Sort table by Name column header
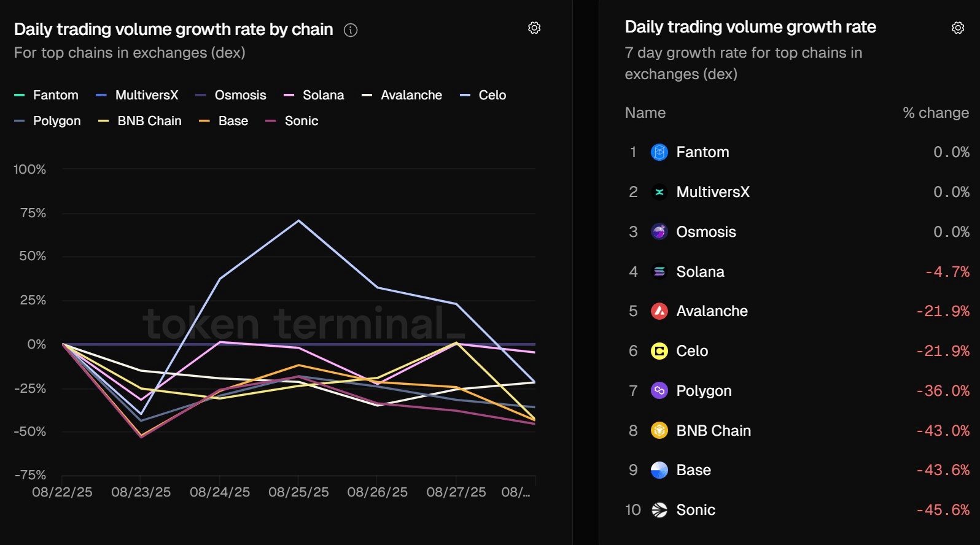This screenshot has height=545, width=980. point(645,113)
